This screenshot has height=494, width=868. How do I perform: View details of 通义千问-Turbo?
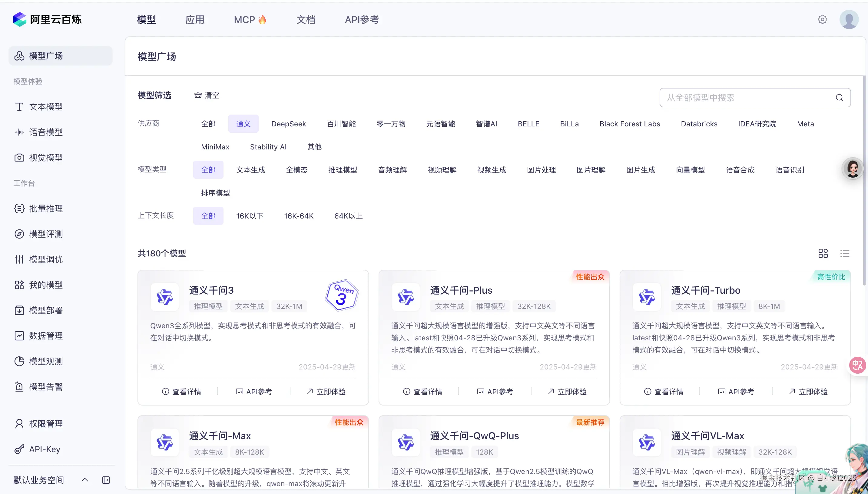click(x=664, y=392)
